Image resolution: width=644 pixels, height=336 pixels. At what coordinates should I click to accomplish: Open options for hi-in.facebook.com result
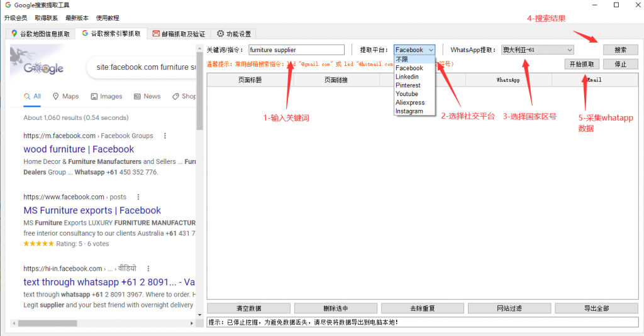(148, 268)
